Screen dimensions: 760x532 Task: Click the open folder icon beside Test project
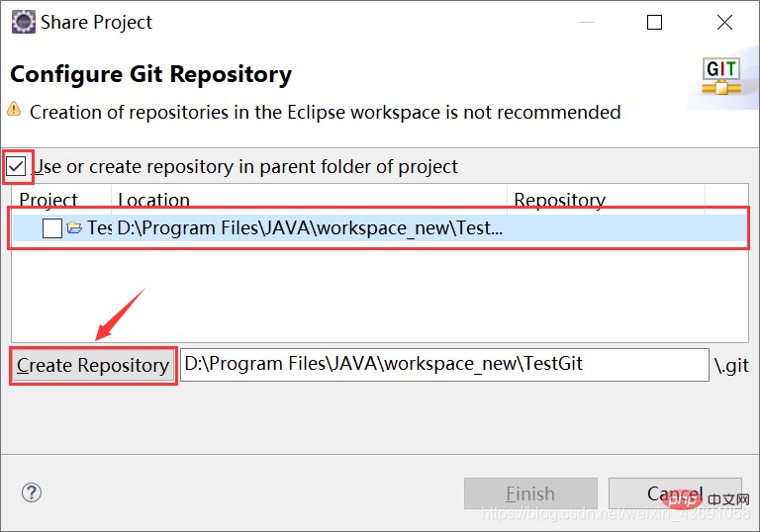coord(74,227)
